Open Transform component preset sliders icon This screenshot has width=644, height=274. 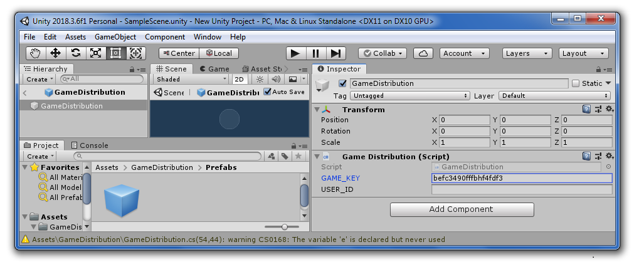click(598, 109)
